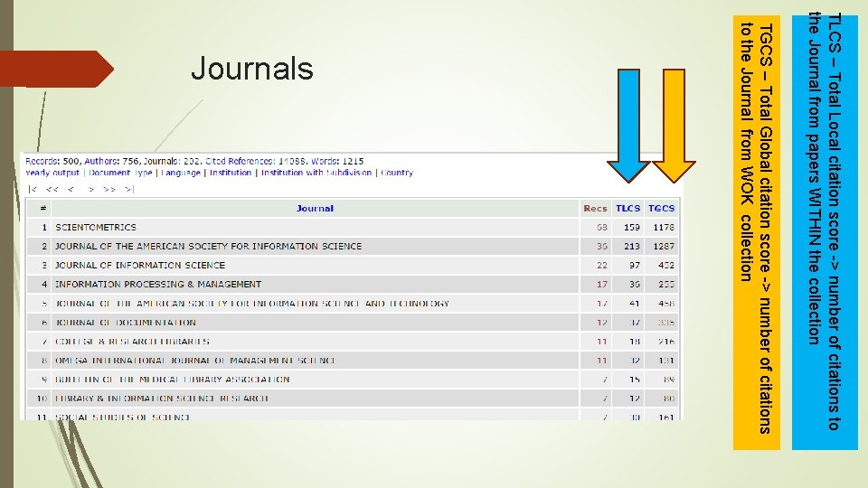
Task: Open the Institution link
Action: [231, 173]
